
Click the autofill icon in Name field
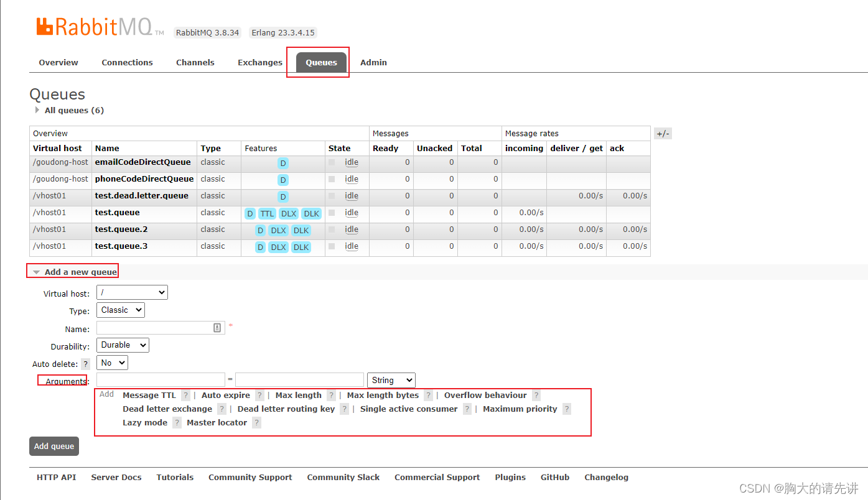coord(217,328)
